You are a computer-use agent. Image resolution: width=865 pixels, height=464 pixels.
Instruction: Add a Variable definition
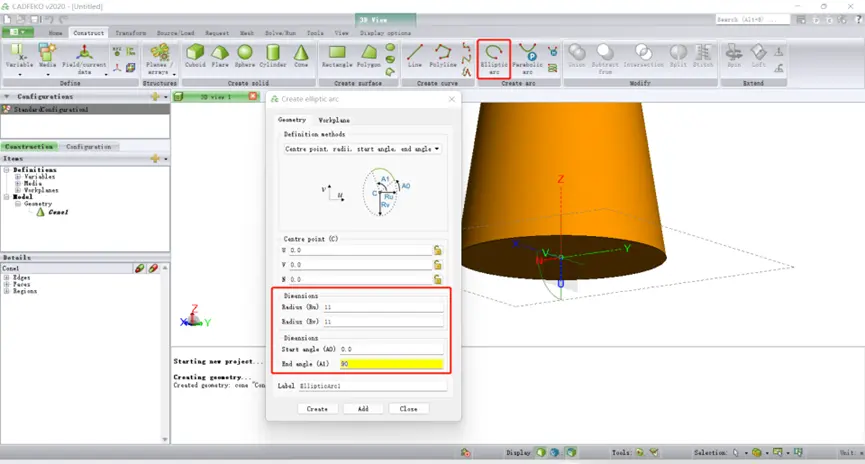(x=19, y=59)
